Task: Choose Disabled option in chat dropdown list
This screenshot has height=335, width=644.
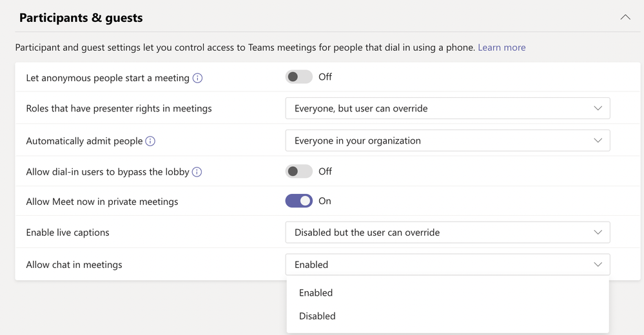Action: 317,316
